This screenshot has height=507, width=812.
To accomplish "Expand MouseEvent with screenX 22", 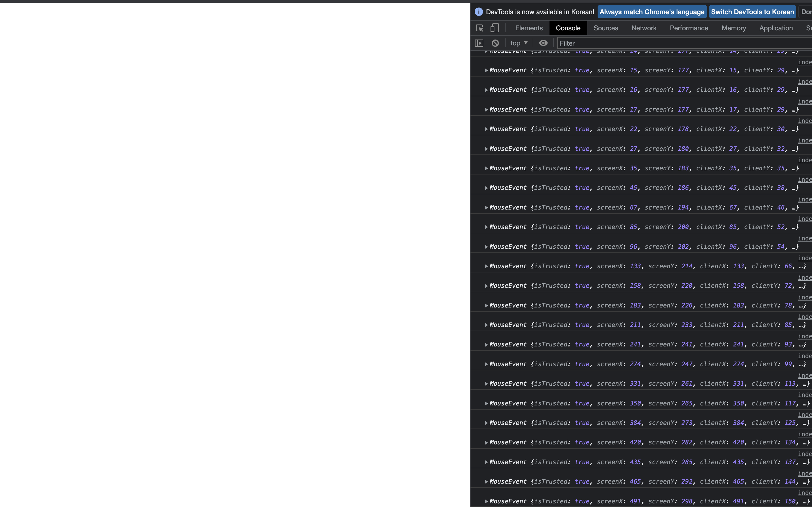I will tap(486, 129).
